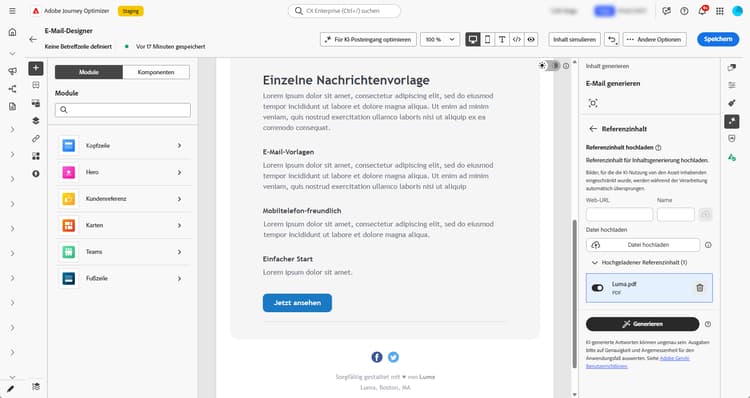Go to the Home icon in sidebar
Image resolution: width=750 pixels, height=398 pixels.
(12, 32)
